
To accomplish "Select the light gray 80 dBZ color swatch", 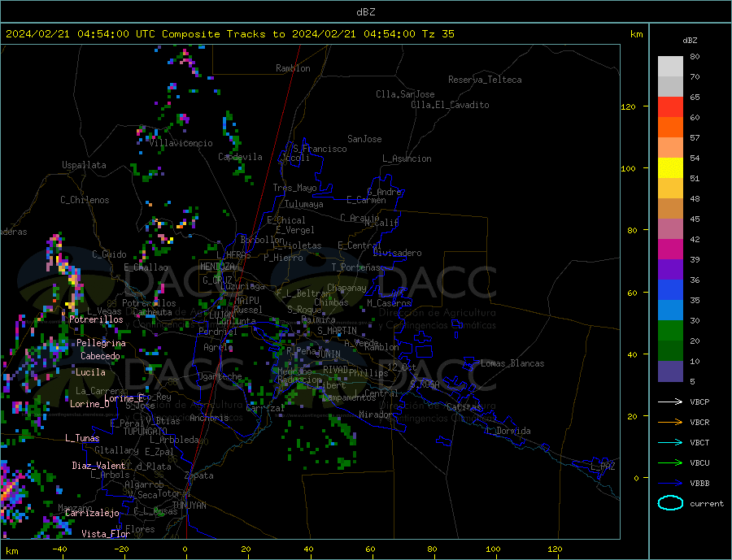I will pyautogui.click(x=670, y=67).
